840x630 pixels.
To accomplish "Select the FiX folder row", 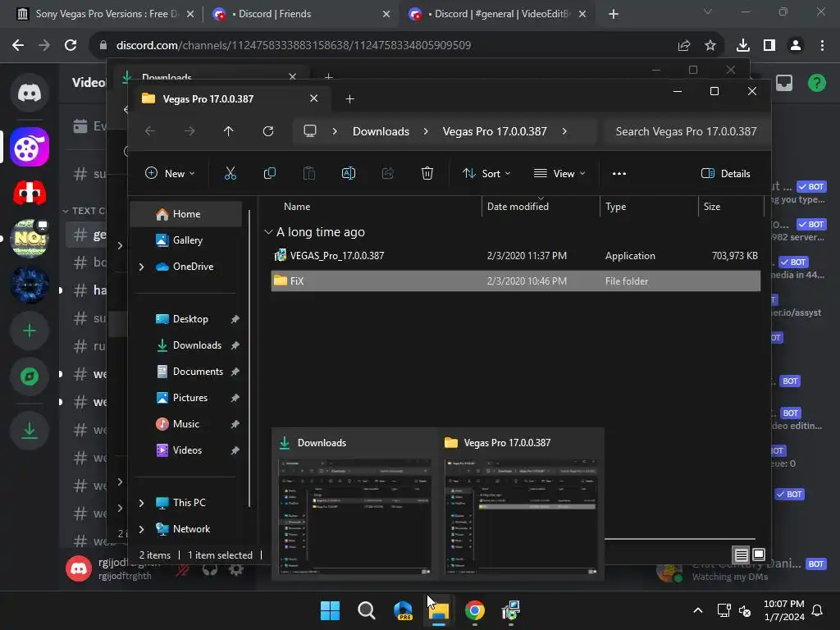I will [515, 281].
